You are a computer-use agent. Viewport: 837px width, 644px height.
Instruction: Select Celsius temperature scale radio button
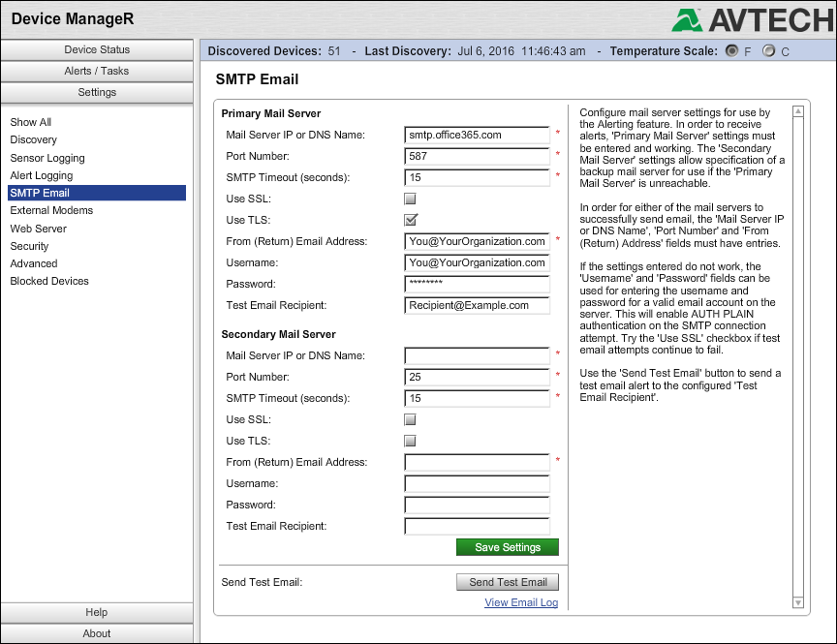coord(768,51)
